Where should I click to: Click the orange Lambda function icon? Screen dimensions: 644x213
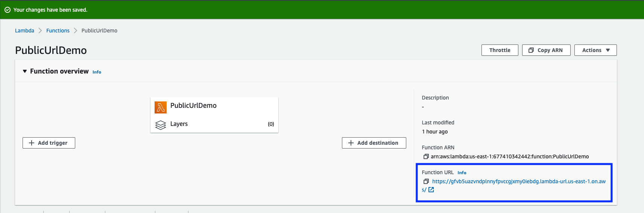161,107
